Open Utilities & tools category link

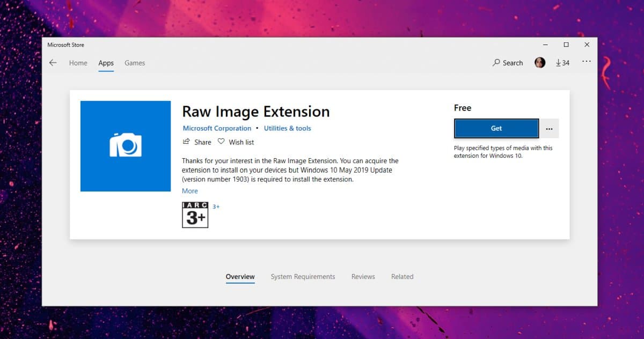[x=287, y=128]
